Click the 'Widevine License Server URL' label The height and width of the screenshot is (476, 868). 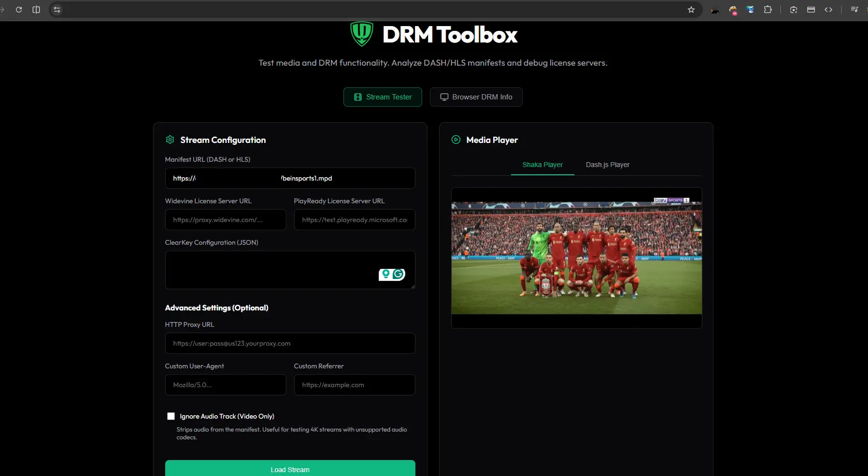pyautogui.click(x=208, y=201)
